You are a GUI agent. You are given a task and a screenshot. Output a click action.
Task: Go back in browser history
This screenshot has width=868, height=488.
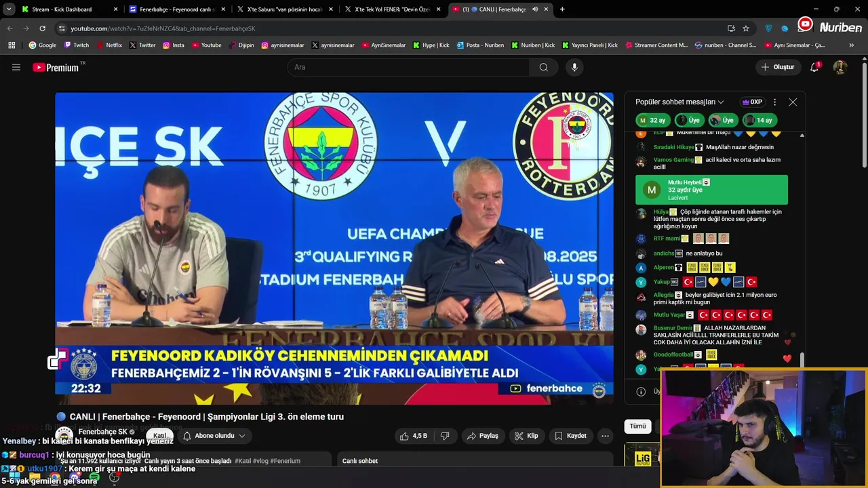point(9,28)
